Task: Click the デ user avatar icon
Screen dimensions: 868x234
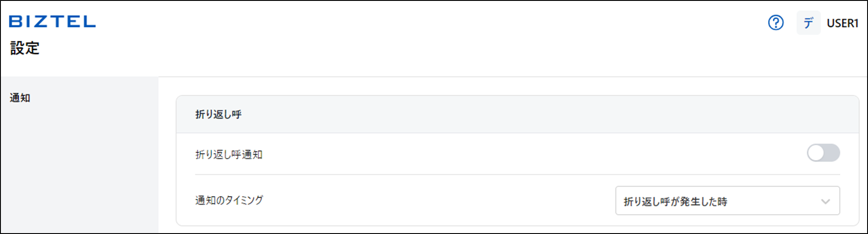Action: coord(808,23)
